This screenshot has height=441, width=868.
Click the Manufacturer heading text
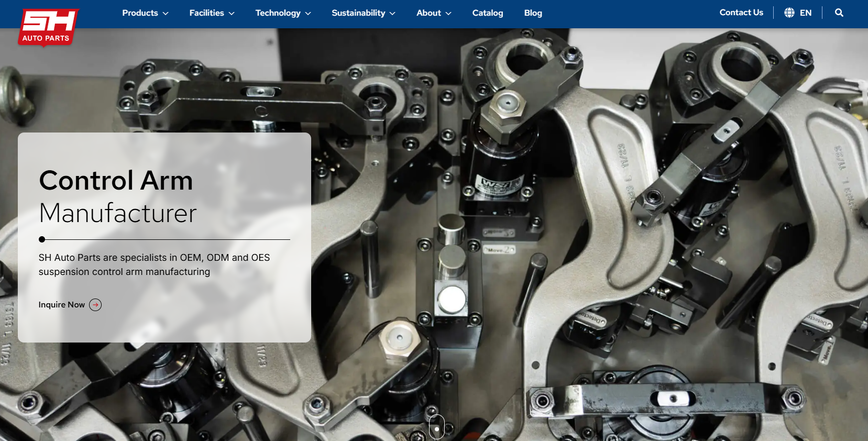118,213
